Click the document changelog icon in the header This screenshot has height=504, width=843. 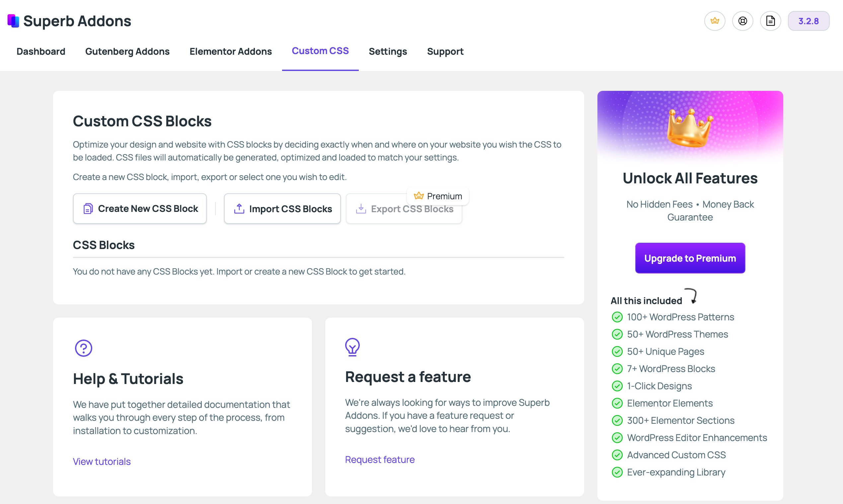[x=771, y=21]
